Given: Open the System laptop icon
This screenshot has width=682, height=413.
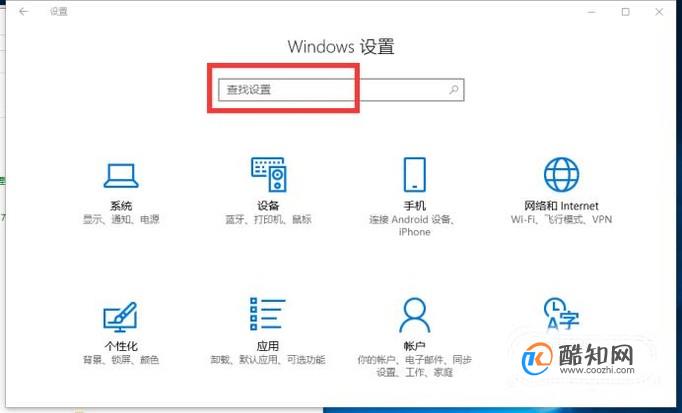Looking at the screenshot, I should (x=121, y=176).
